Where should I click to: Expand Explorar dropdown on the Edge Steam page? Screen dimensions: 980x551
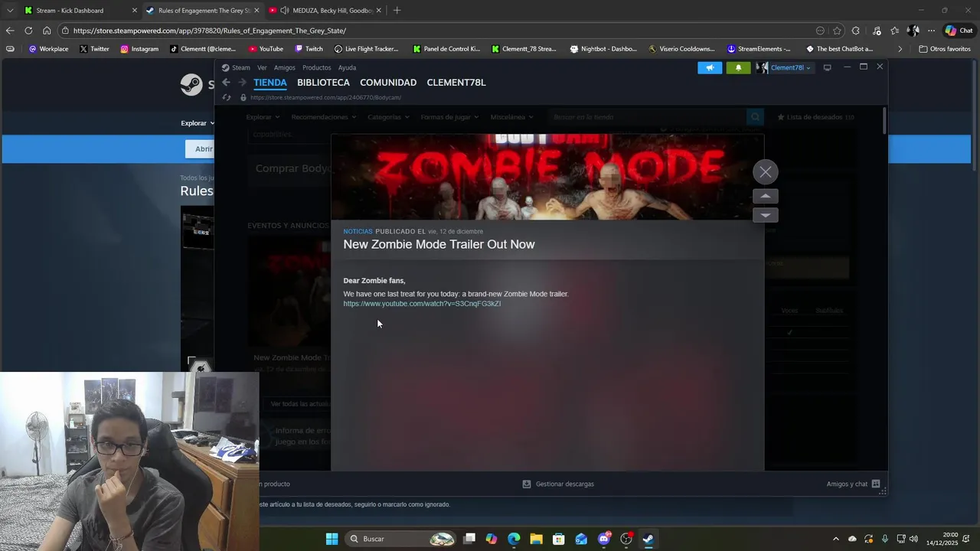198,123
